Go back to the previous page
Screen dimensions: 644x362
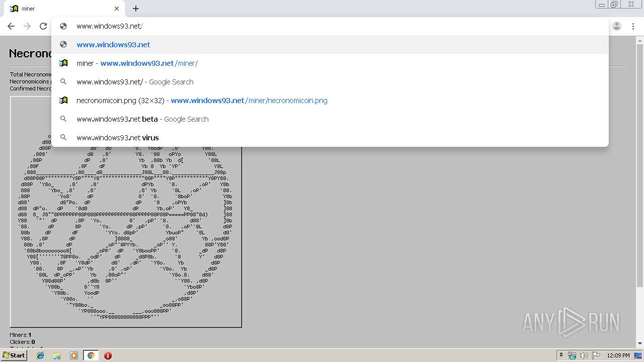(11, 26)
